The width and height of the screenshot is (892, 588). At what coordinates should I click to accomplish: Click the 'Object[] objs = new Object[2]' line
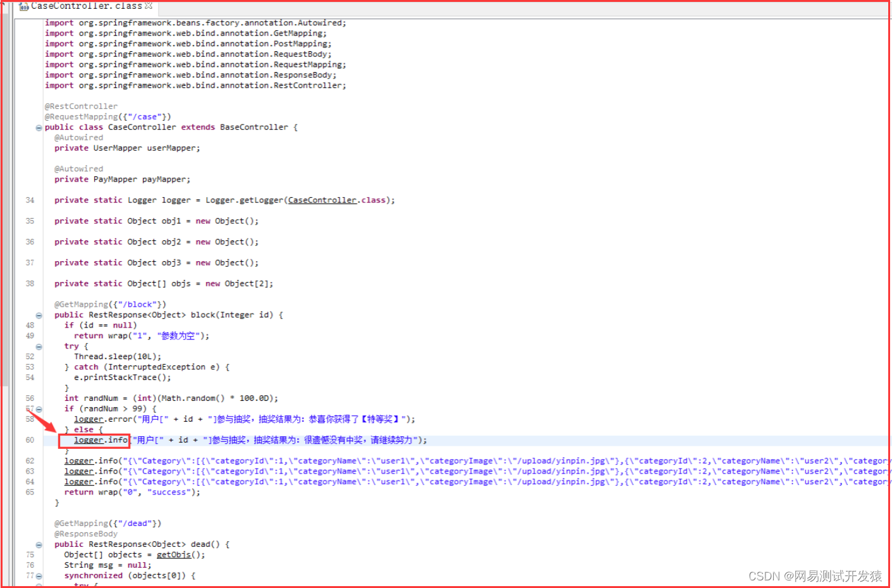[x=164, y=284]
